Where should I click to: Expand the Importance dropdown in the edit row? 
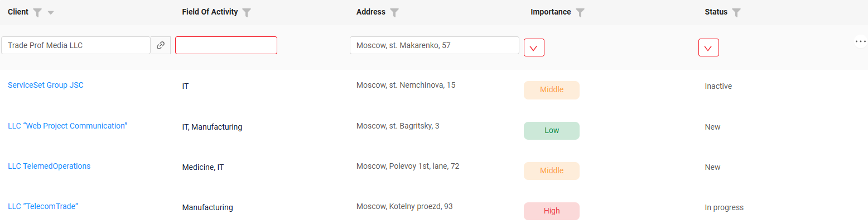534,48
